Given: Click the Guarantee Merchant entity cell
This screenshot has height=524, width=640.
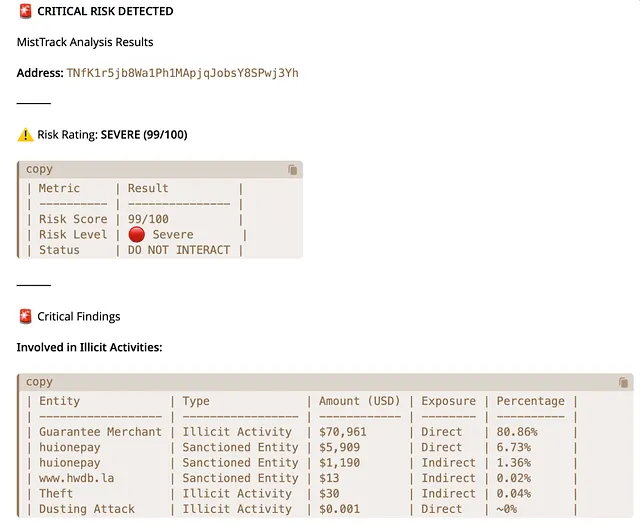Looking at the screenshot, I should tap(100, 432).
